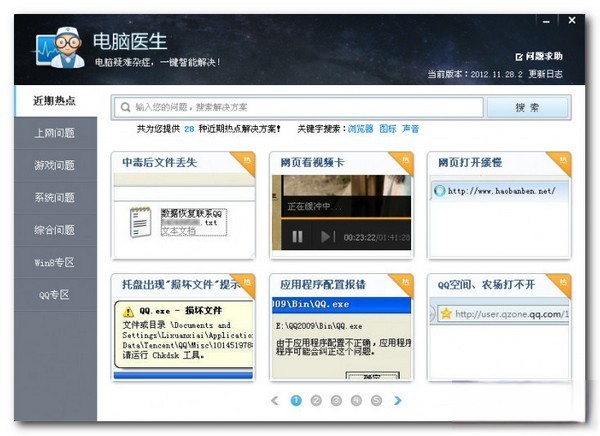Click the version text 2012.11.28.2
Image resolution: width=600 pixels, height=436 pixels.
(496, 74)
